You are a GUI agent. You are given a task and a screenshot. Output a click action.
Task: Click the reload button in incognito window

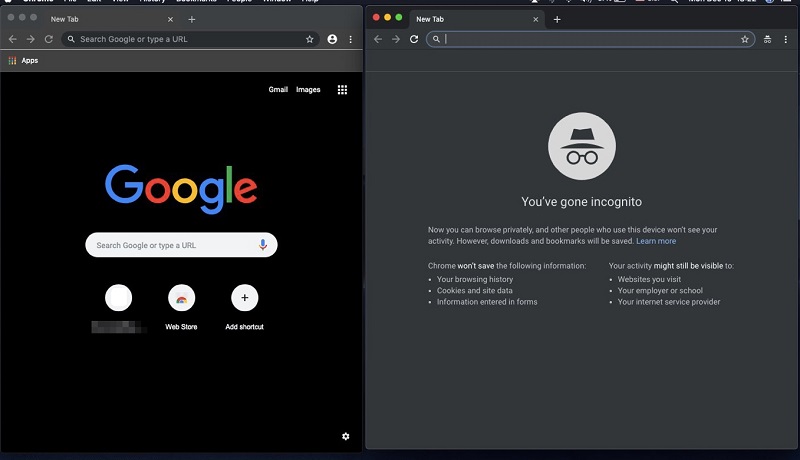pos(414,39)
